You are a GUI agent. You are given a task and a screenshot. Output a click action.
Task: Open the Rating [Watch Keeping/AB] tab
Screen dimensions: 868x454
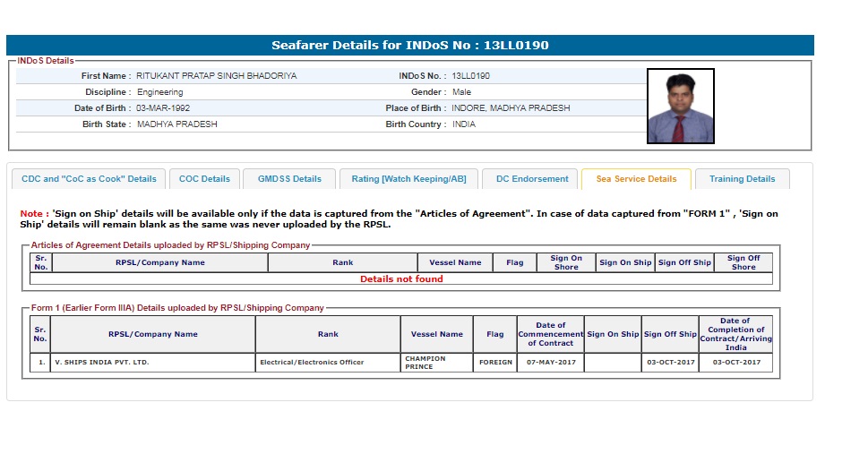[x=408, y=179]
